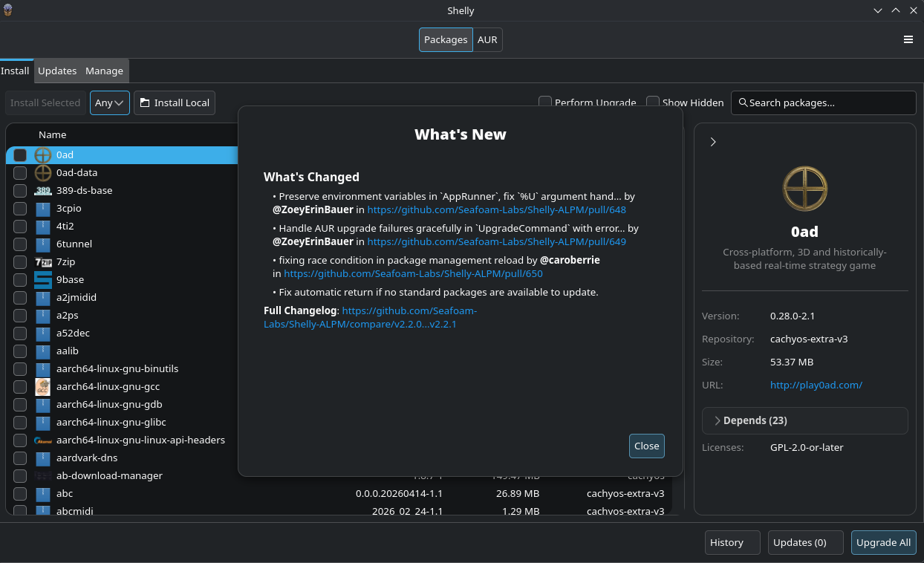The image size is (924, 563).
Task: Check the 0ad-data package checkbox
Action: tap(20, 173)
